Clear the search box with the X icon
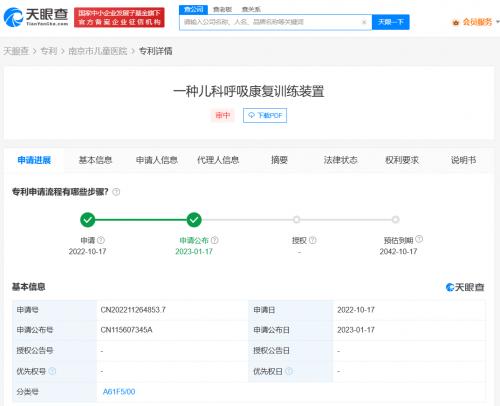The height and width of the screenshot is (406, 500). 364,22
